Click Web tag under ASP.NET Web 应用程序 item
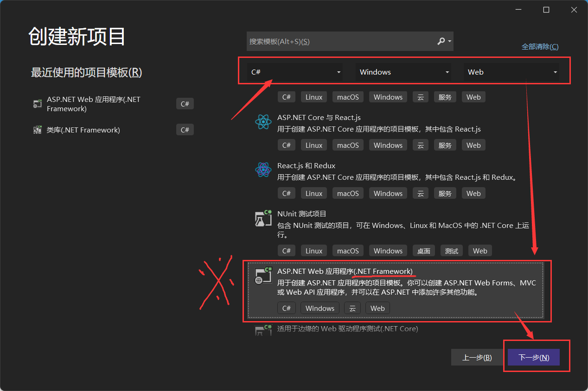This screenshot has width=588, height=391. pos(377,308)
